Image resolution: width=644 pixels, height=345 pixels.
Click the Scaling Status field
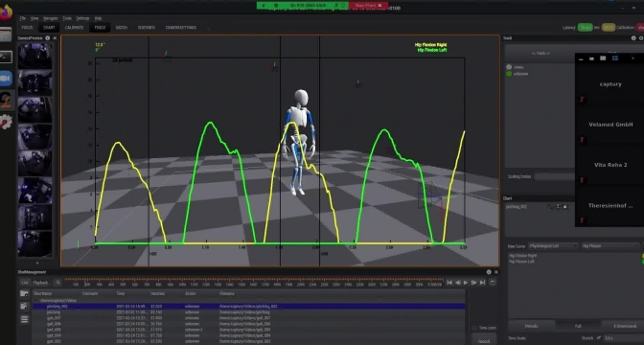555,176
